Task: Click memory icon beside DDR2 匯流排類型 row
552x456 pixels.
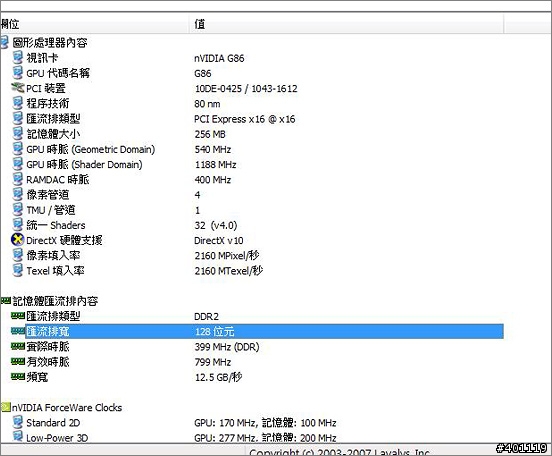Action: point(18,316)
